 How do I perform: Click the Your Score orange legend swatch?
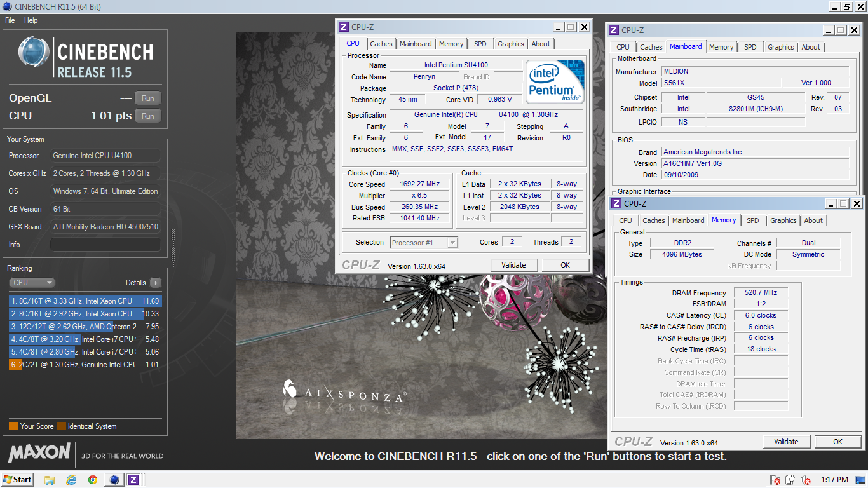pos(13,426)
